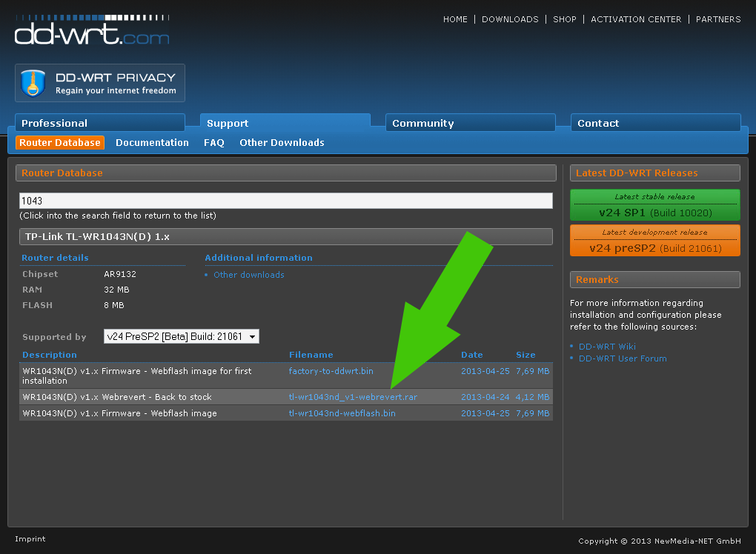Screen dimensions: 756x554
Task: Switch to the Professional tab
Action: [100, 123]
